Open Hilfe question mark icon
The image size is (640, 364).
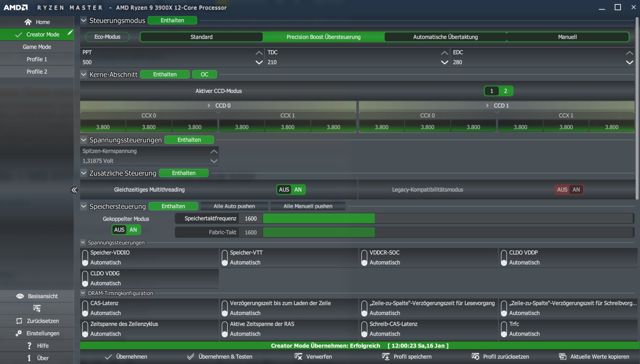pyautogui.click(x=29, y=346)
